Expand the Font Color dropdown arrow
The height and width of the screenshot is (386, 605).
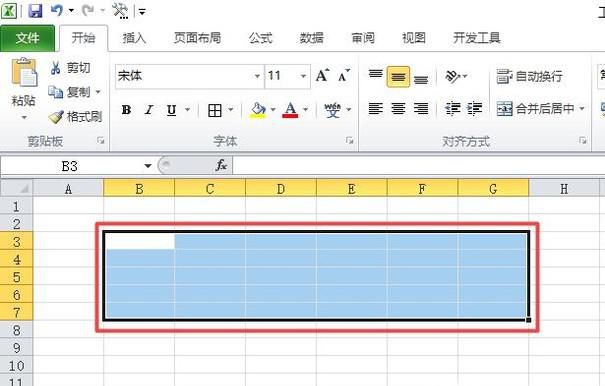(x=306, y=110)
